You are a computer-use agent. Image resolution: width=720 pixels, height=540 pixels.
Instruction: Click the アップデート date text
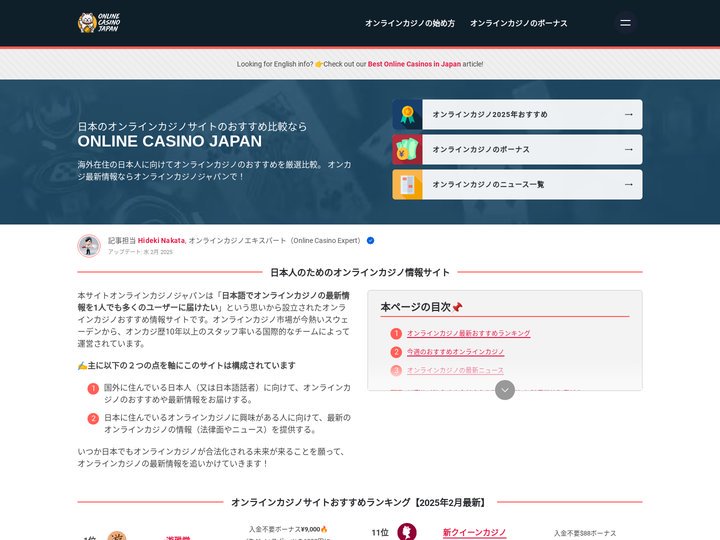tap(140, 252)
